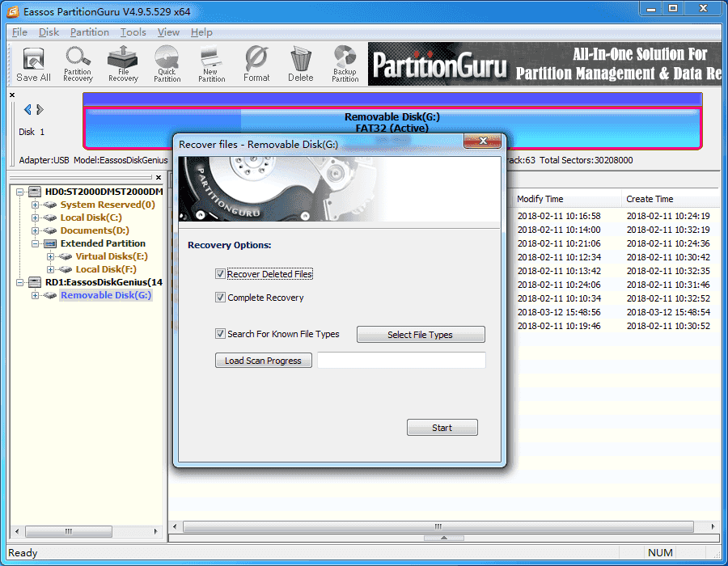Expand the Virtual Disks(E:) node

point(51,256)
